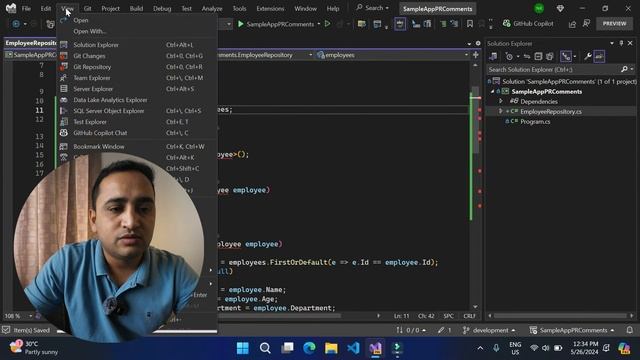Select the Solution 'SampleAppPRComments' root node
Viewport: 640px width, 360px height.
[569, 82]
